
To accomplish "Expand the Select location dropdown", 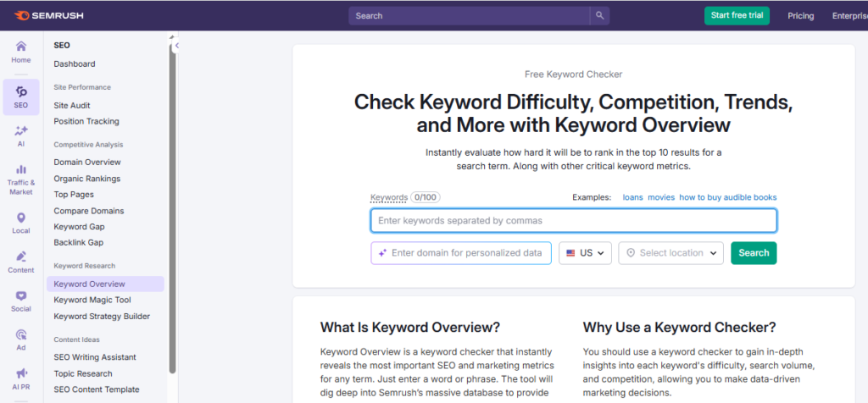I will (x=670, y=253).
